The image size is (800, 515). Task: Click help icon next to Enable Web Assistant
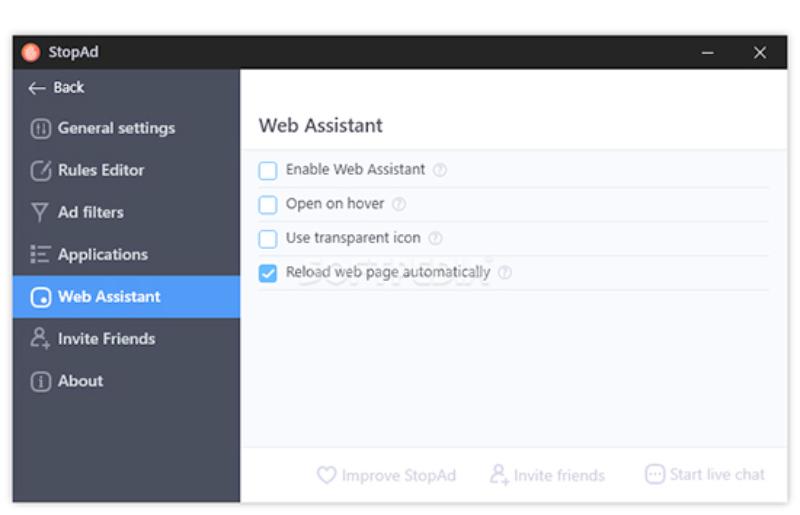click(440, 170)
